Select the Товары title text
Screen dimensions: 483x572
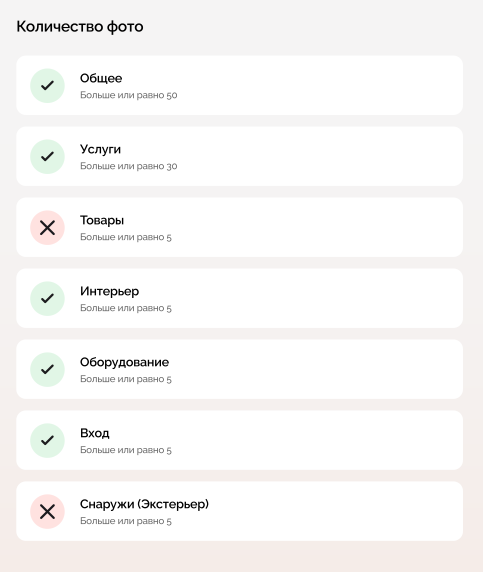tap(102, 220)
